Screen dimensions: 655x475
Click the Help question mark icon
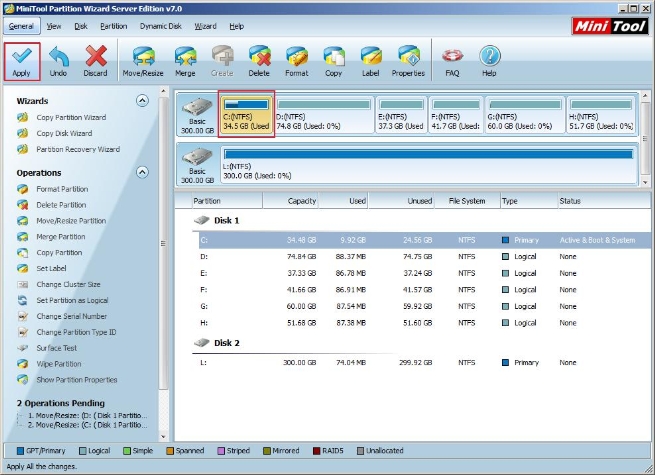click(x=489, y=61)
